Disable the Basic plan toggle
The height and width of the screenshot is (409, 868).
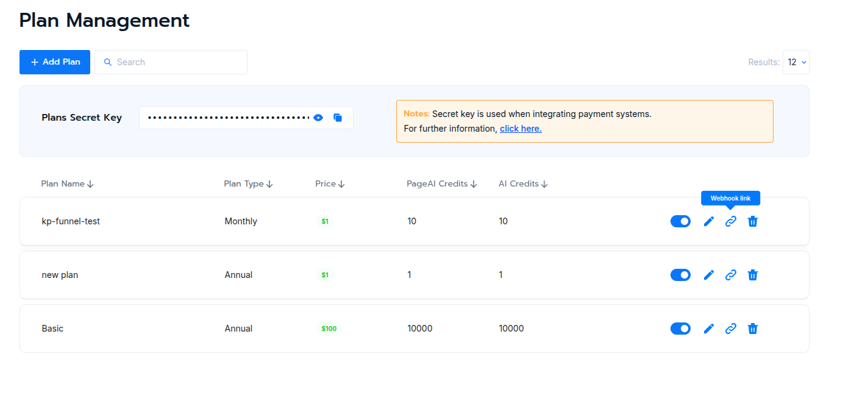point(680,329)
